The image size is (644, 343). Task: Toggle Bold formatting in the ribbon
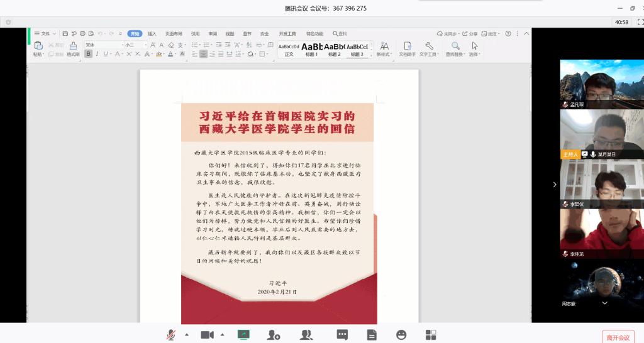pyautogui.click(x=88, y=54)
